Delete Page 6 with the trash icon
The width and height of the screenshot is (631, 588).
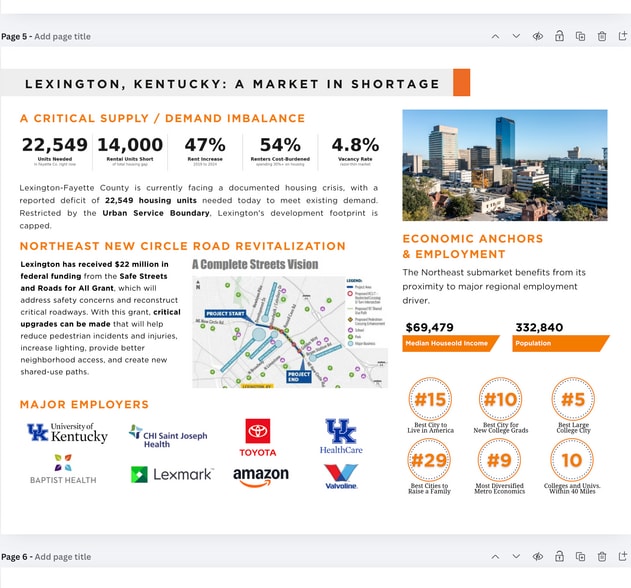coord(601,556)
